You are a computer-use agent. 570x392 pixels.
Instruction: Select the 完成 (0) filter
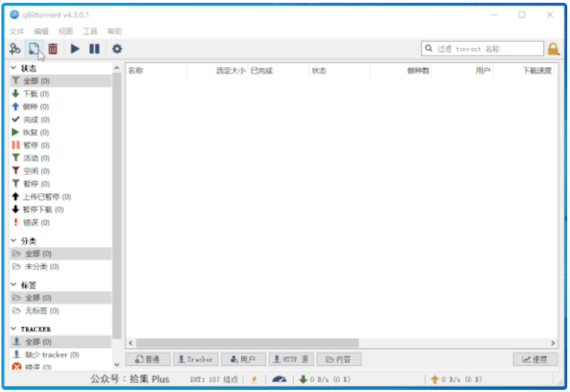click(61, 120)
